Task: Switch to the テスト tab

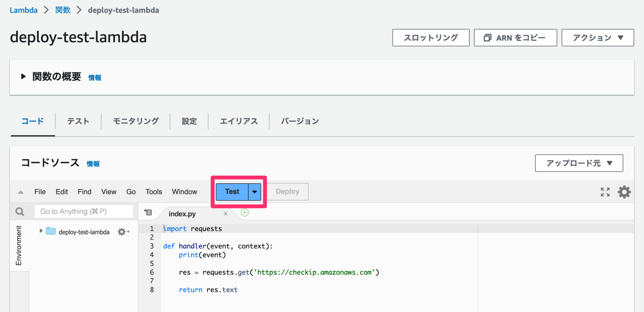Action: pyautogui.click(x=78, y=121)
